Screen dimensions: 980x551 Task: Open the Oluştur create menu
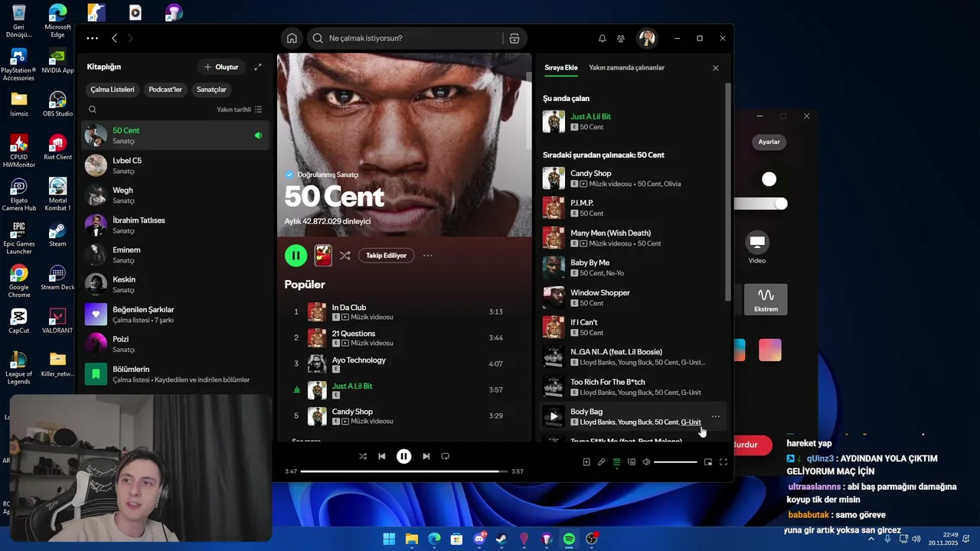[x=221, y=67]
